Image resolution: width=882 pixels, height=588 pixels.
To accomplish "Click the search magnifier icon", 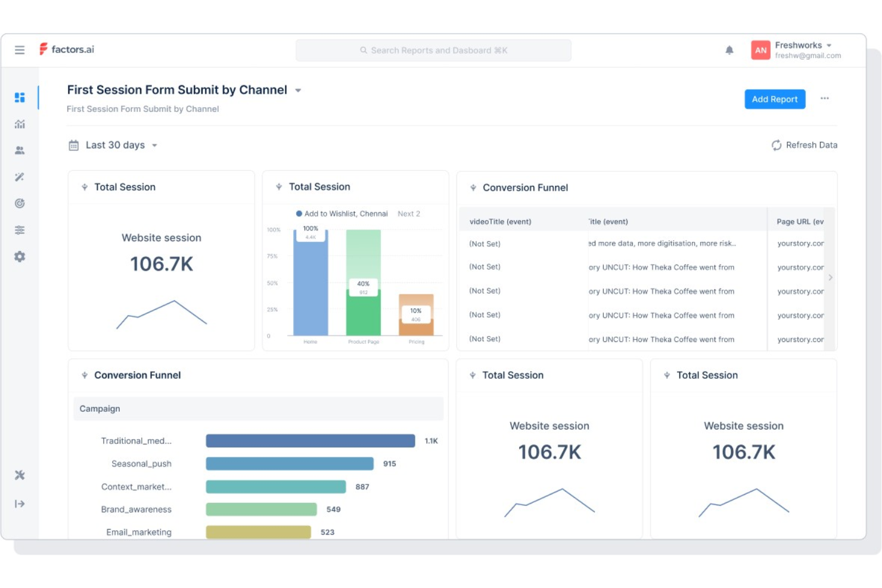I will click(364, 51).
